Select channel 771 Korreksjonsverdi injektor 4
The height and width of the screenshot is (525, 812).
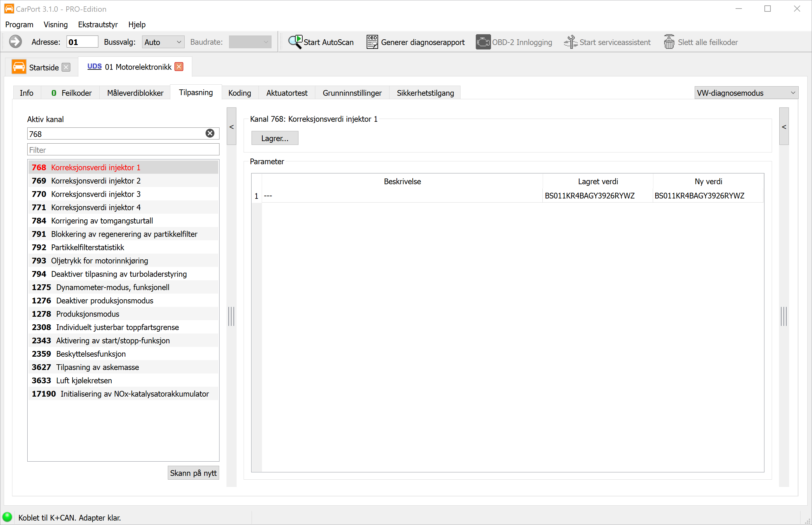(123, 207)
